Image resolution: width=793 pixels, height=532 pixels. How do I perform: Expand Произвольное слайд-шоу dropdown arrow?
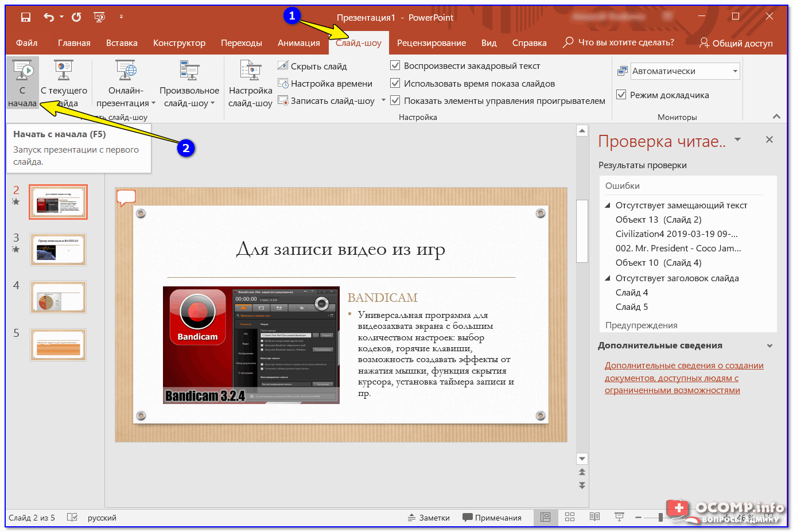[x=212, y=103]
